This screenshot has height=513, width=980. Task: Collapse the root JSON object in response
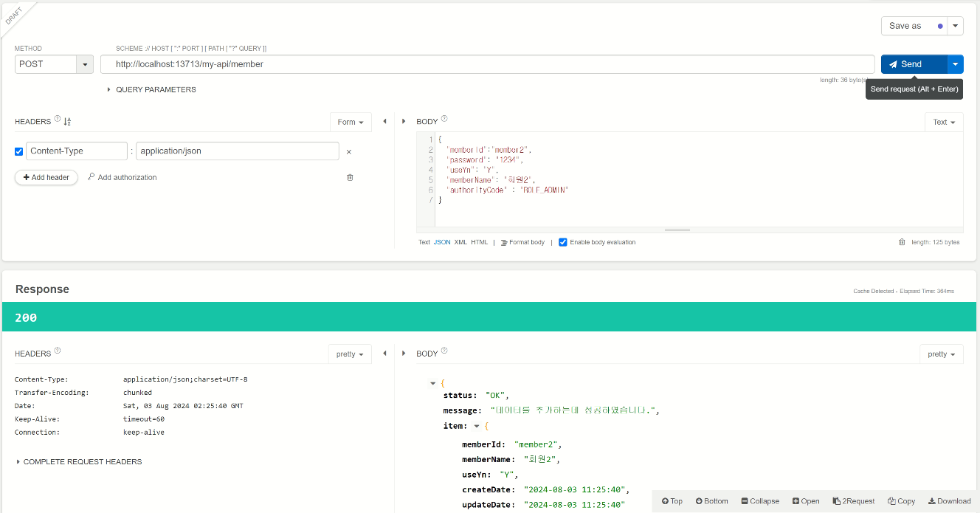click(x=433, y=383)
